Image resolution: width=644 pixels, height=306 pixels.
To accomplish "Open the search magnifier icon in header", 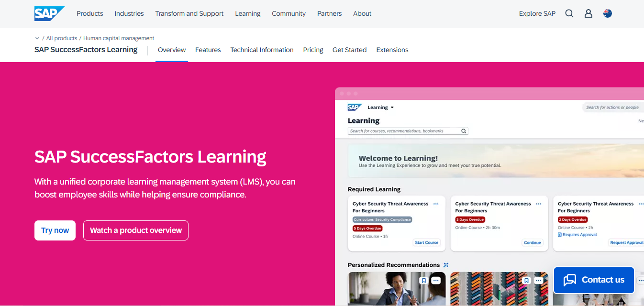I will [569, 13].
